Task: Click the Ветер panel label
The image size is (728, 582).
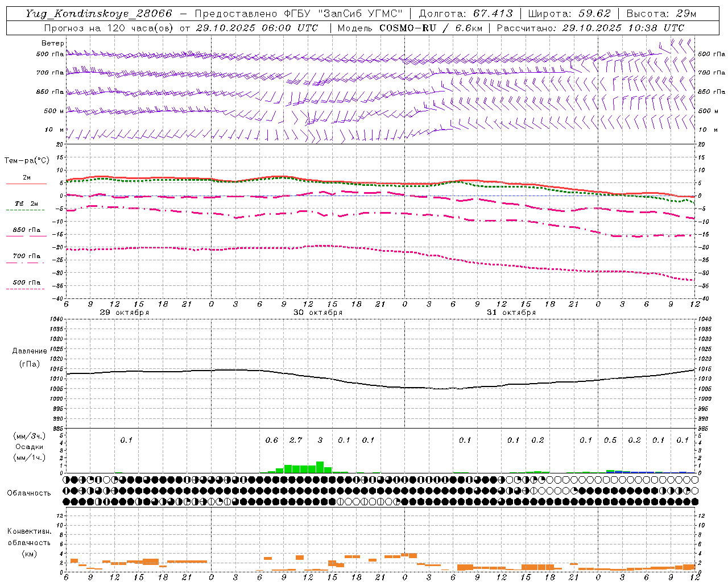Action: (x=53, y=43)
